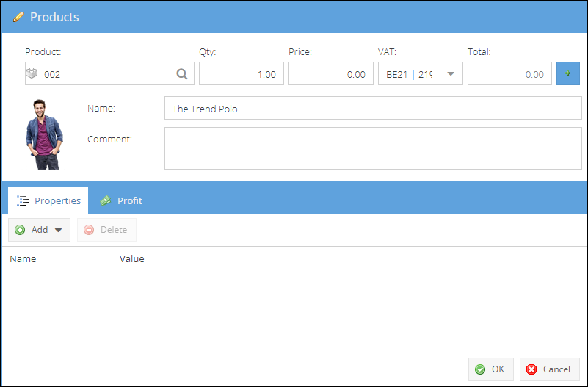Focus the Qty input field
Viewport: 588px width, 387px height.
pyautogui.click(x=241, y=73)
